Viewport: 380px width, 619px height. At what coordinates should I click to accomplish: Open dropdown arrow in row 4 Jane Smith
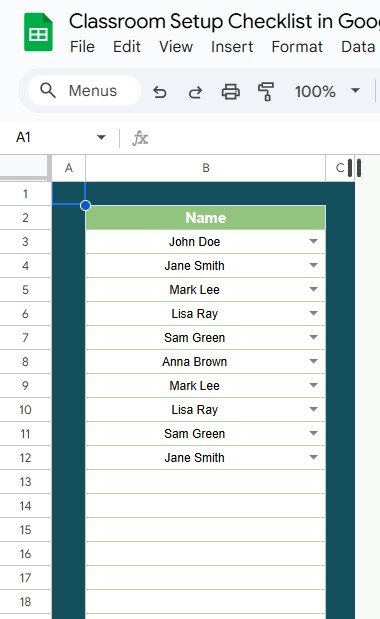314,265
